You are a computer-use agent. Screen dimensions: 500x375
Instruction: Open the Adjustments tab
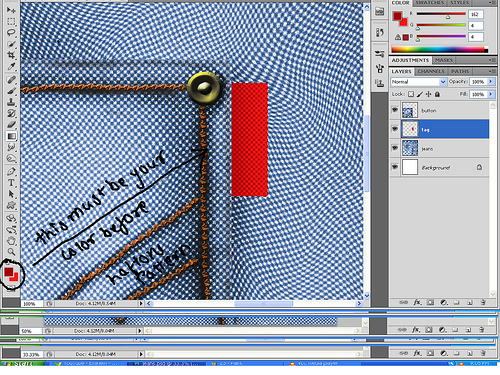point(410,60)
